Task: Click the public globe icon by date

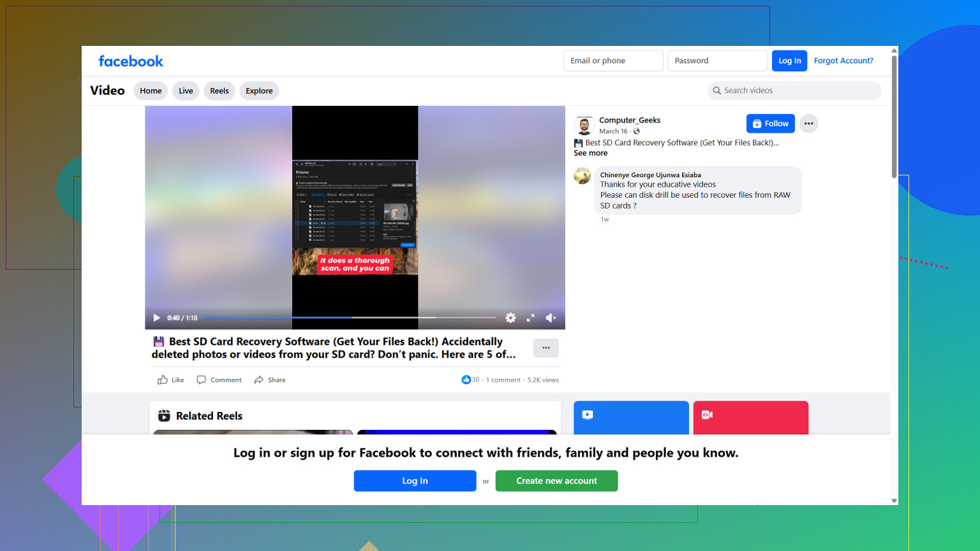Action: point(636,131)
